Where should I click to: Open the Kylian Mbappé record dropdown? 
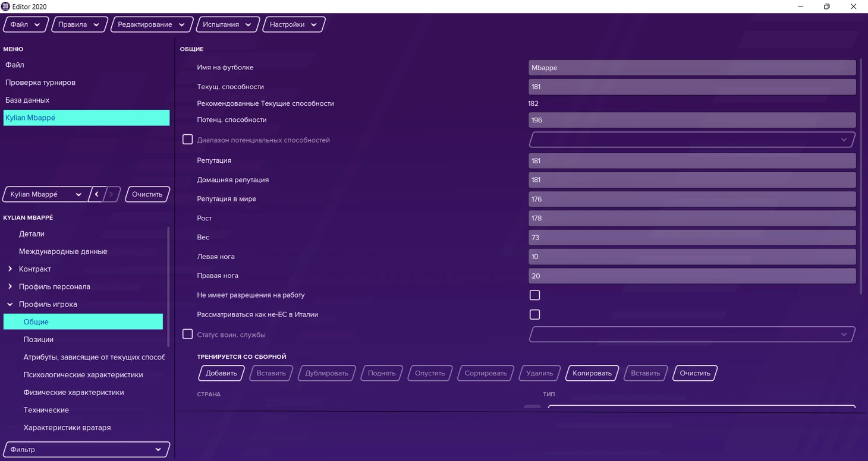(45, 194)
